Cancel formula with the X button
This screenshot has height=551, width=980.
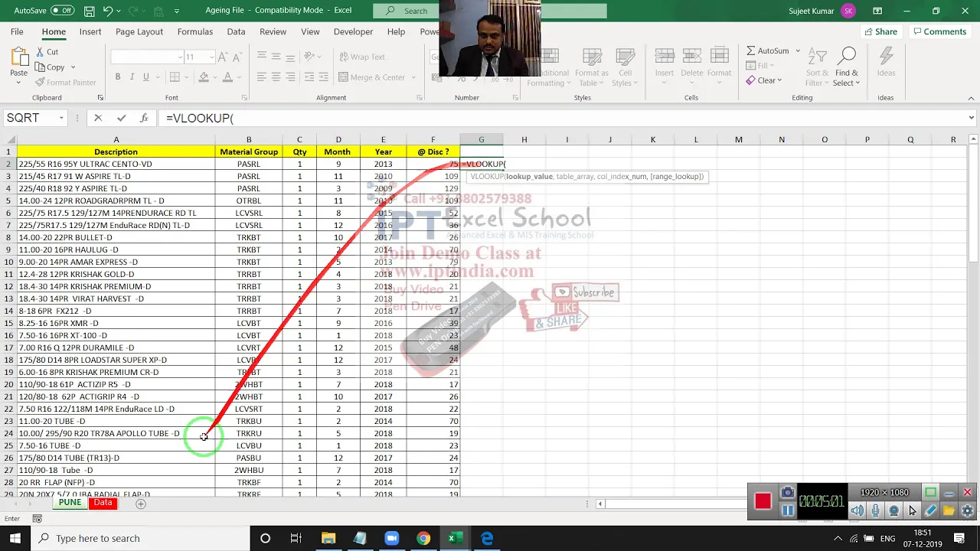[98, 118]
